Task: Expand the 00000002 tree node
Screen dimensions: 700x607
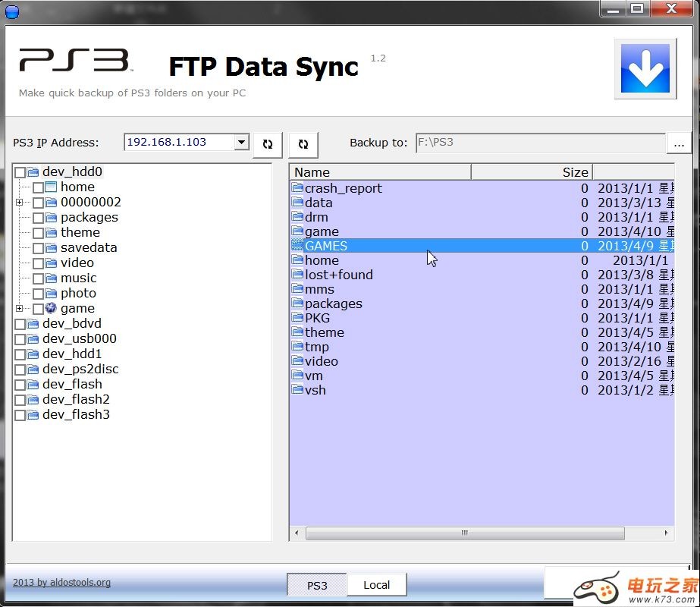Action: (x=19, y=203)
